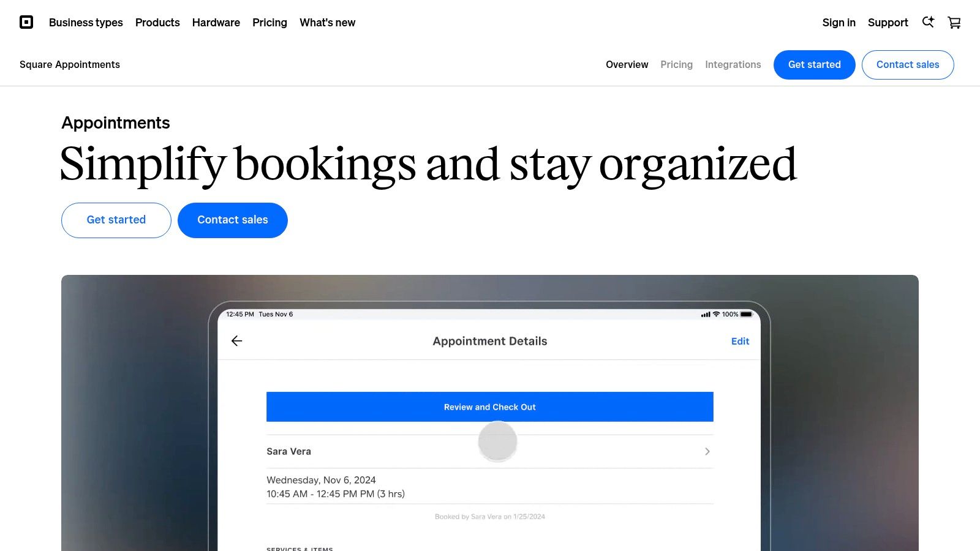Open the shopping cart

(954, 22)
